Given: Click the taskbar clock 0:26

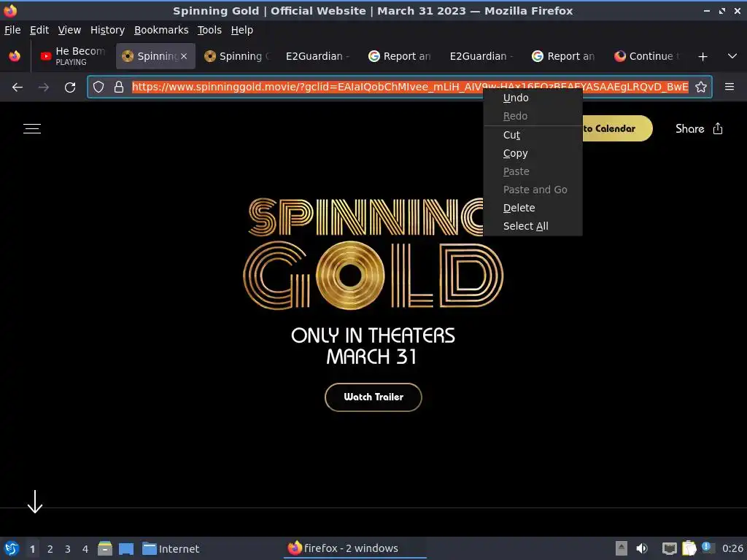Looking at the screenshot, I should point(732,548).
